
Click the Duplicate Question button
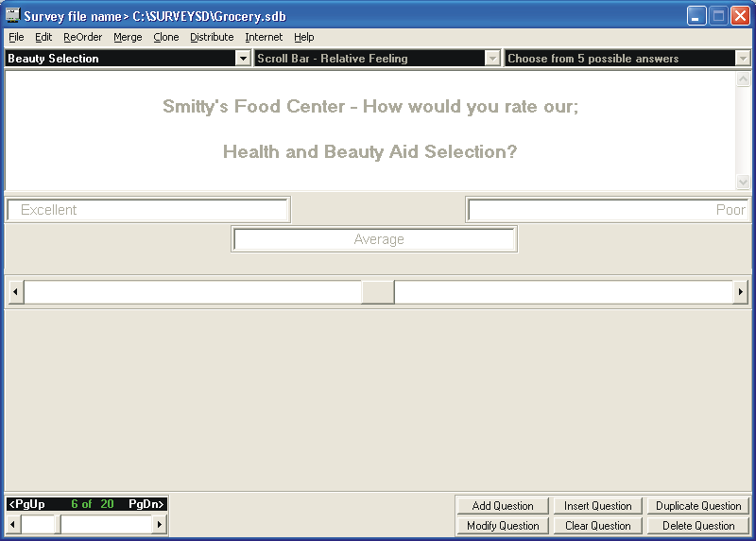tap(698, 506)
